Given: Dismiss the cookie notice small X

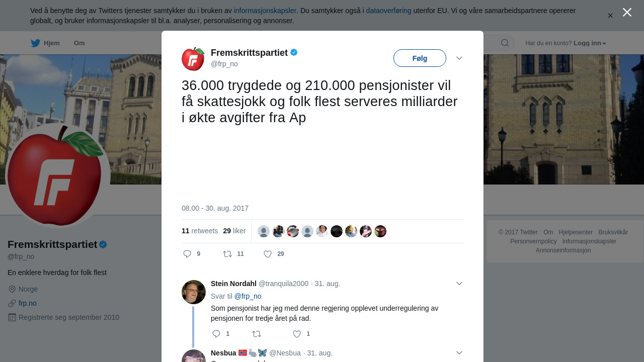Looking at the screenshot, I should (610, 16).
